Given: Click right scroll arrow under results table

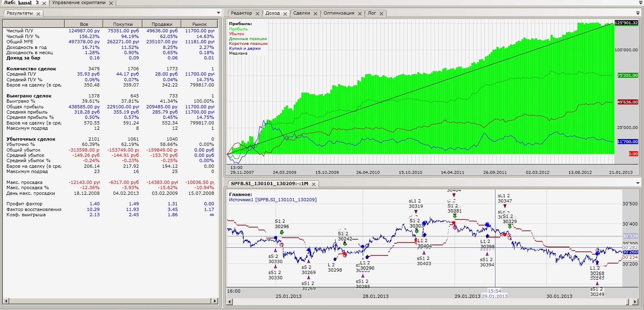Looking at the screenshot, I should [215, 301].
